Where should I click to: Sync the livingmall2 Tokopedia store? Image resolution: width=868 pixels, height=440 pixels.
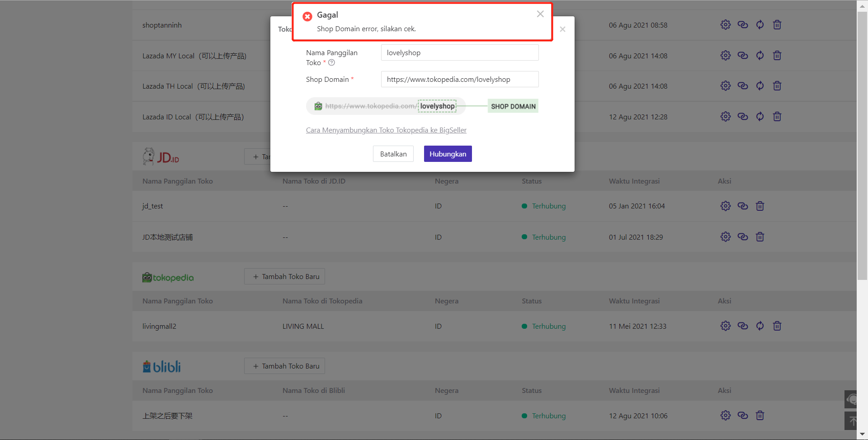coord(759,326)
